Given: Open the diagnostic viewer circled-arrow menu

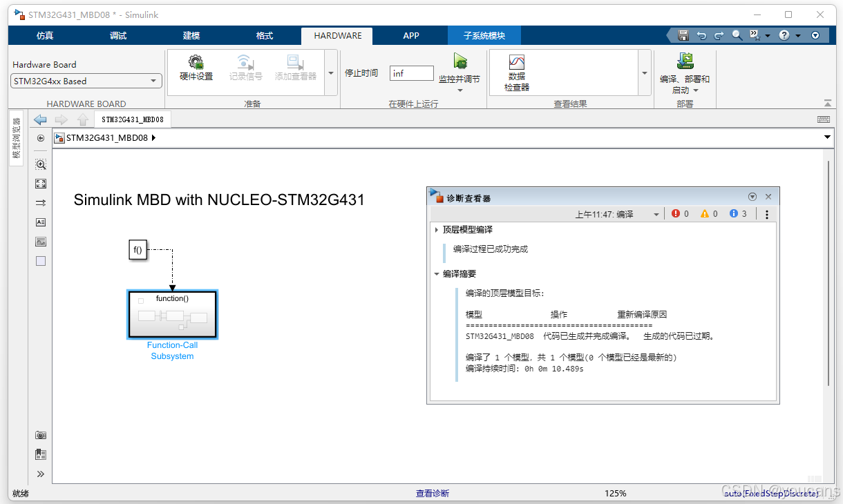Looking at the screenshot, I should (x=752, y=197).
